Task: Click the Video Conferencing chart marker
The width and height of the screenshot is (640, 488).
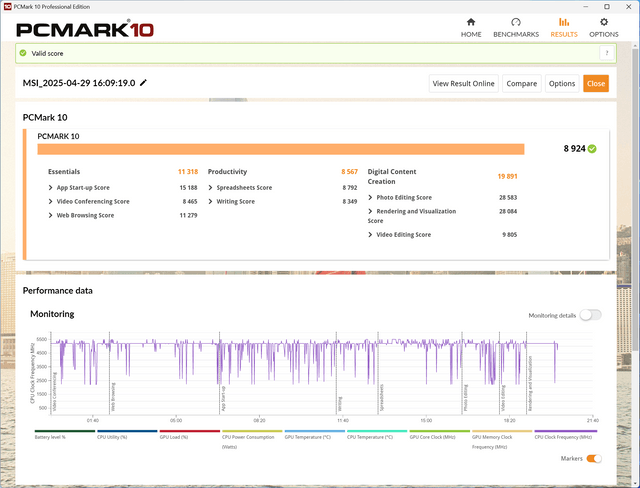Action: pyautogui.click(x=54, y=391)
